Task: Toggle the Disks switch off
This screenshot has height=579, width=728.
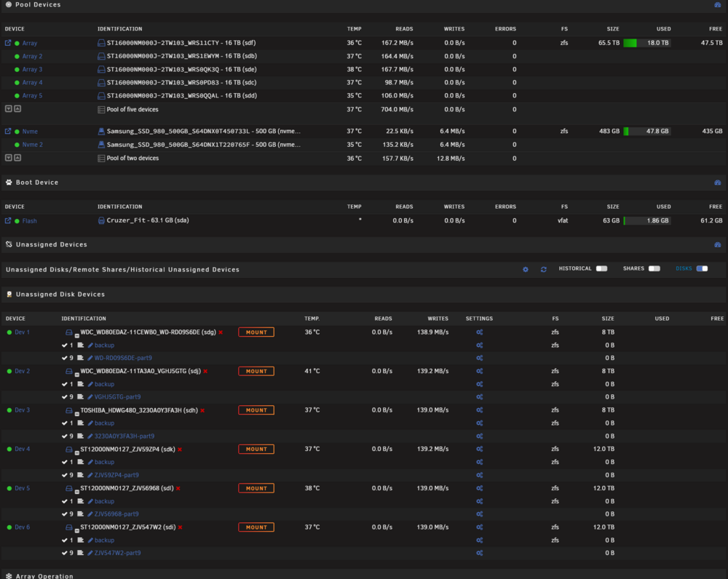Action: 702,268
